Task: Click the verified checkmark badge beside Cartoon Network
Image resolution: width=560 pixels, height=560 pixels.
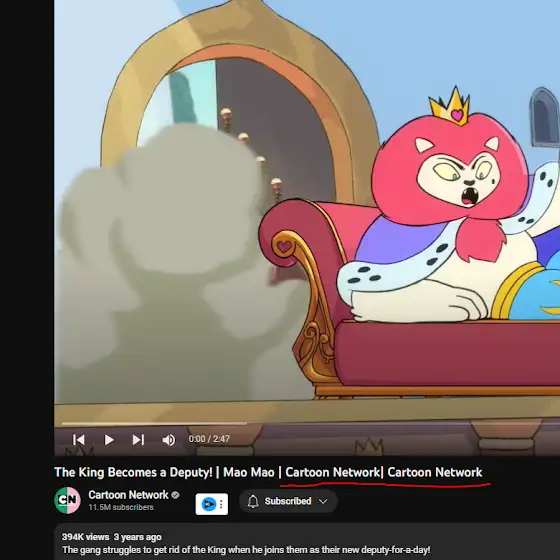Action: coord(175,495)
